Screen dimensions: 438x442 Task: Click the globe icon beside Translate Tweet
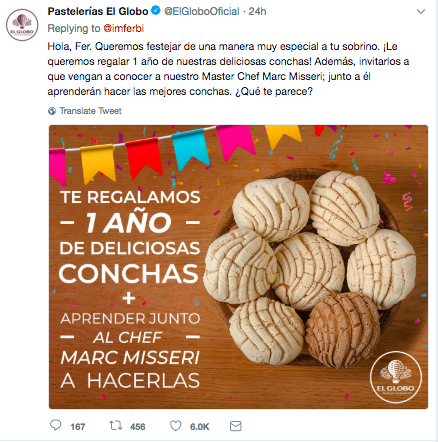pyautogui.click(x=52, y=111)
